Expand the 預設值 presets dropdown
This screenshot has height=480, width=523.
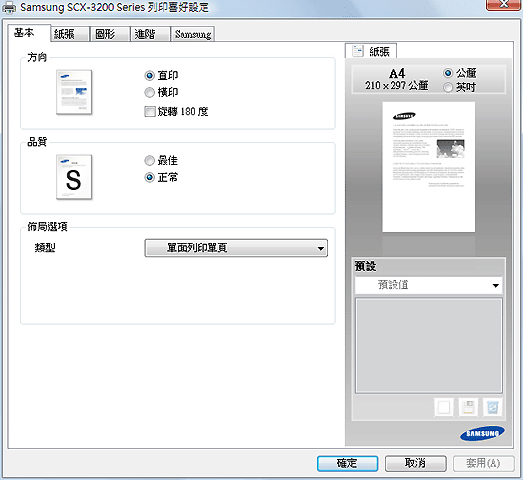(x=429, y=285)
